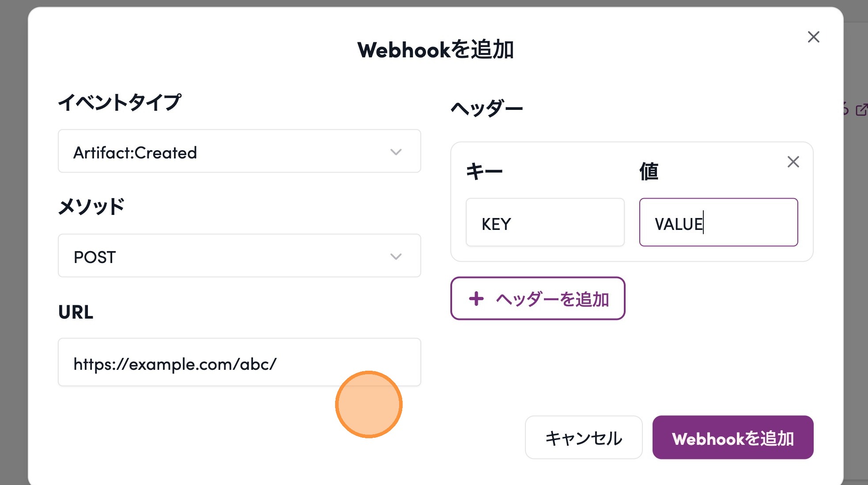The image size is (868, 485).
Task: Click the URL field label
Action: pyautogui.click(x=76, y=312)
